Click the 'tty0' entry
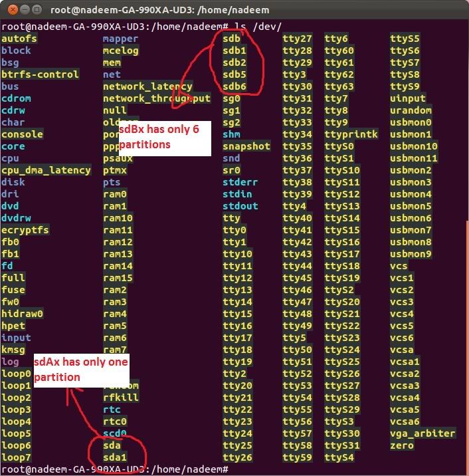This screenshot has height=476, width=469. click(234, 230)
